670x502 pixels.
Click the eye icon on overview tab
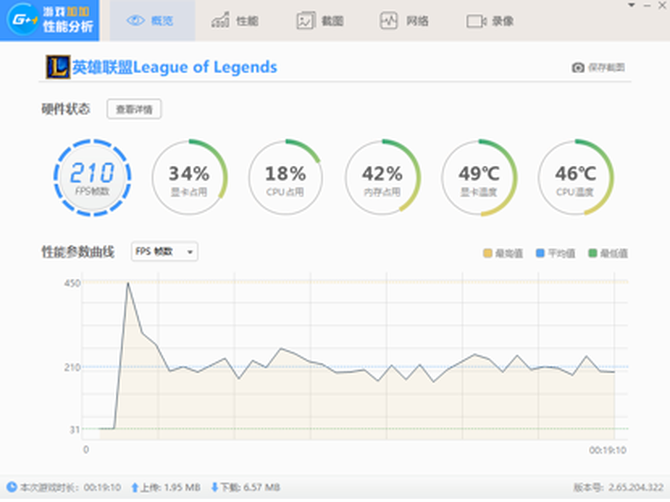(136, 20)
